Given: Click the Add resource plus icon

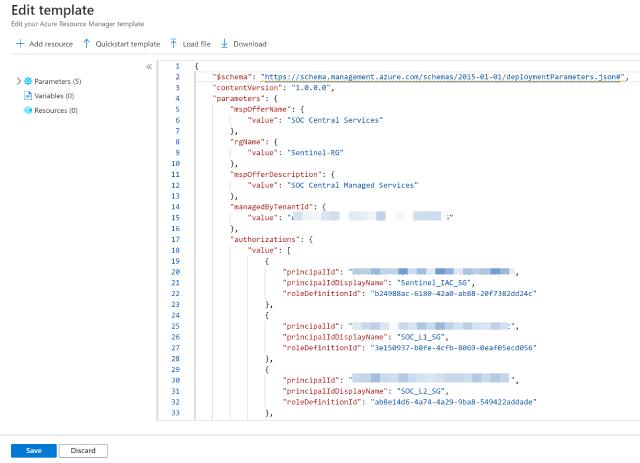Looking at the screenshot, I should [20, 44].
